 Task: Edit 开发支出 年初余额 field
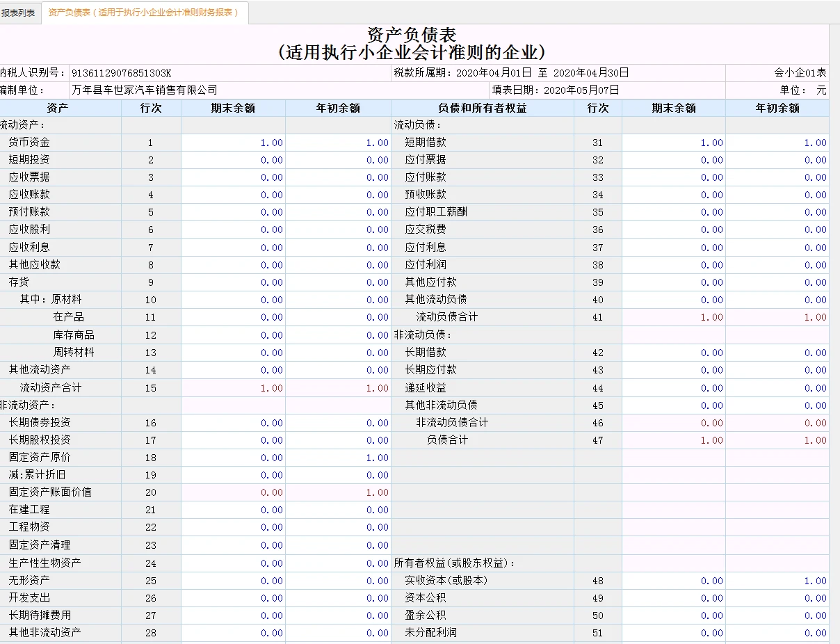[338, 598]
